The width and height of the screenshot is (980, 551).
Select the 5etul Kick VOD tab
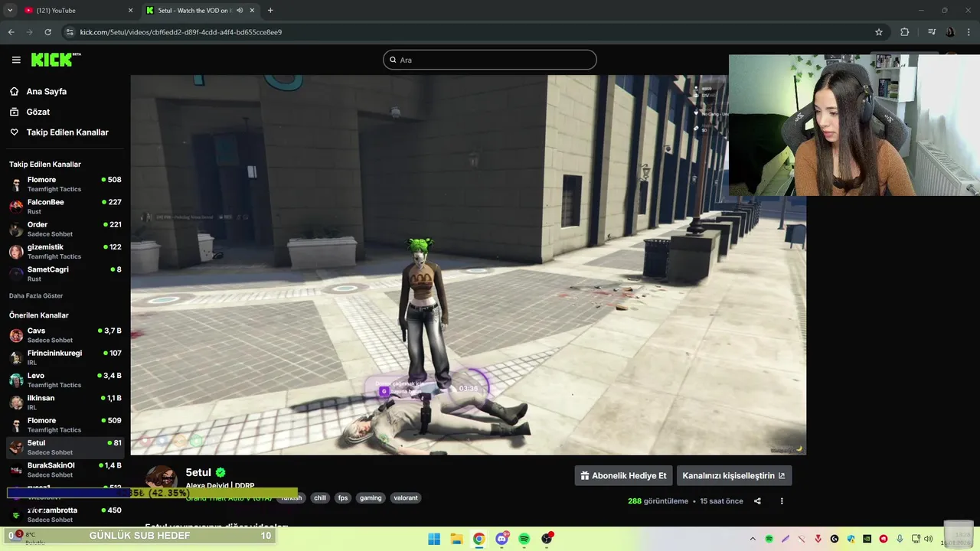tap(199, 10)
